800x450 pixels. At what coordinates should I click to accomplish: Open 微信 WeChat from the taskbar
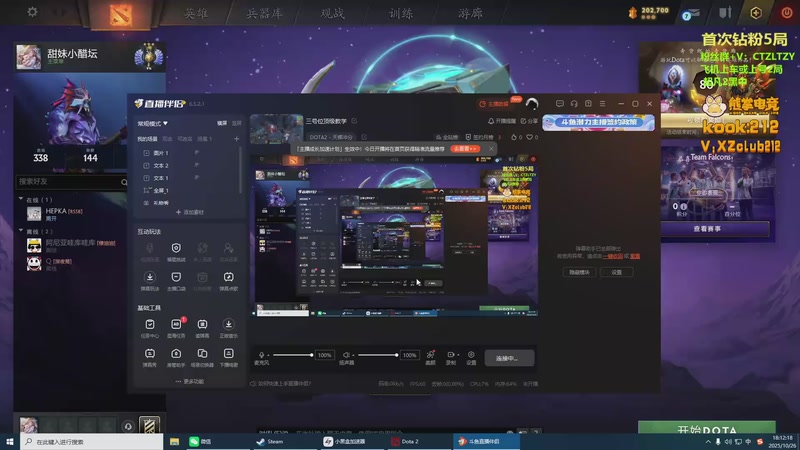click(x=201, y=442)
